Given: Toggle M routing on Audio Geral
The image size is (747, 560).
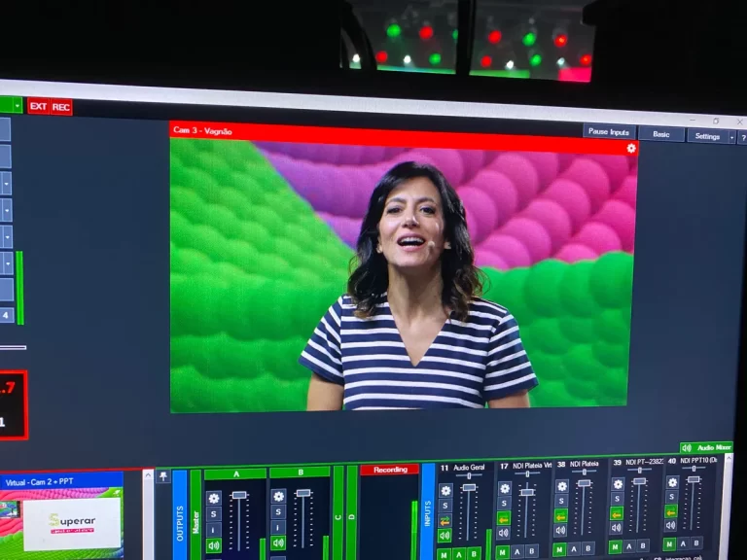Looking at the screenshot, I should coord(444,554).
